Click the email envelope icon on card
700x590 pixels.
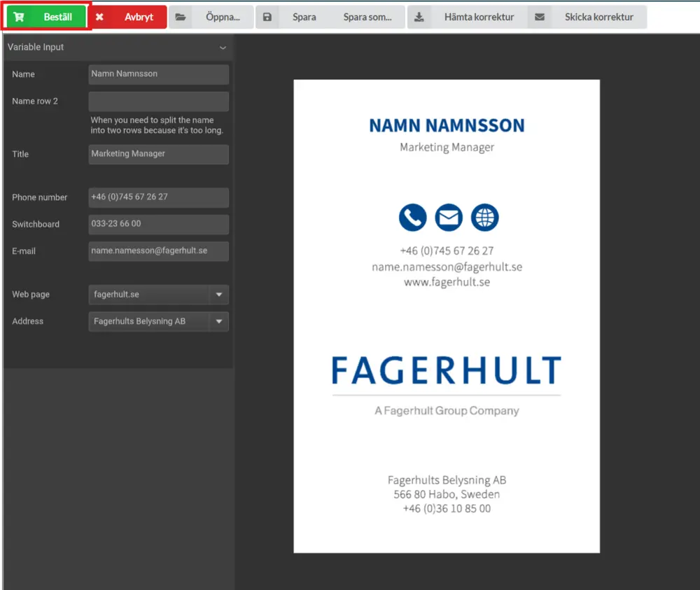pos(449,218)
